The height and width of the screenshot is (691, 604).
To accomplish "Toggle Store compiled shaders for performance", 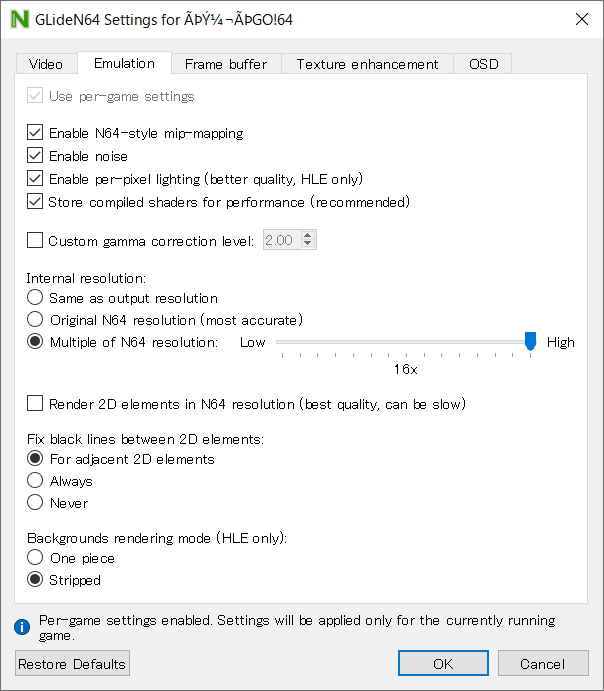I will [x=36, y=202].
